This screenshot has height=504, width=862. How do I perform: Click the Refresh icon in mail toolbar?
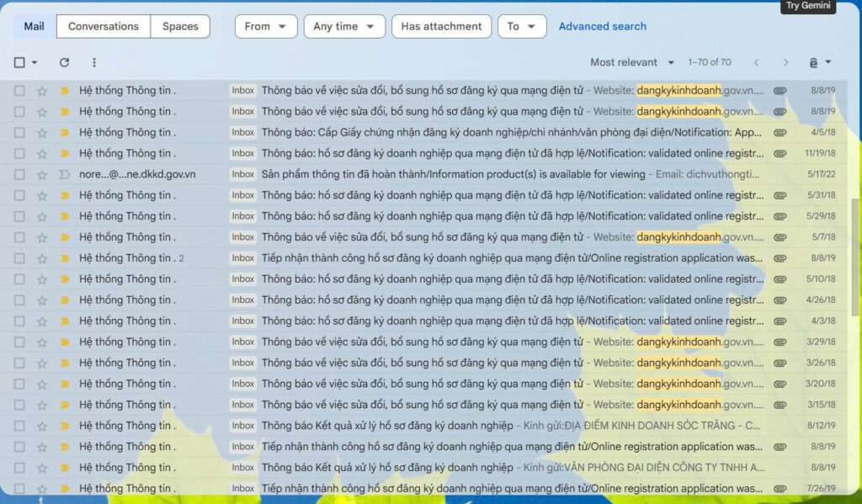[65, 62]
